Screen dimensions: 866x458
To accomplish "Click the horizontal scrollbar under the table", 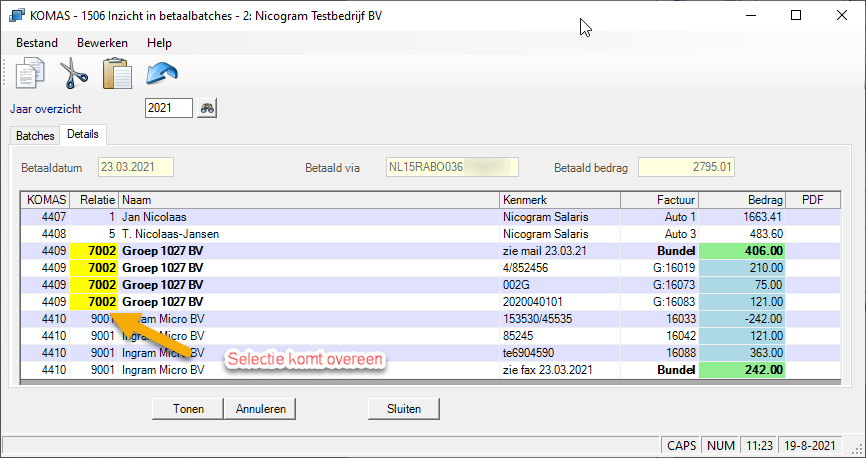I will 431,382.
